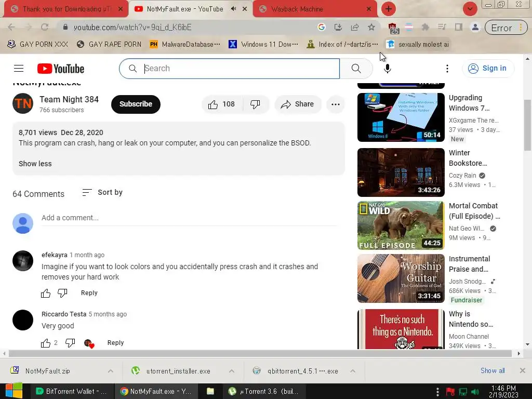The width and height of the screenshot is (532, 399).
Task: Reply to Riccardo Testa's comment
Action: coord(115,343)
